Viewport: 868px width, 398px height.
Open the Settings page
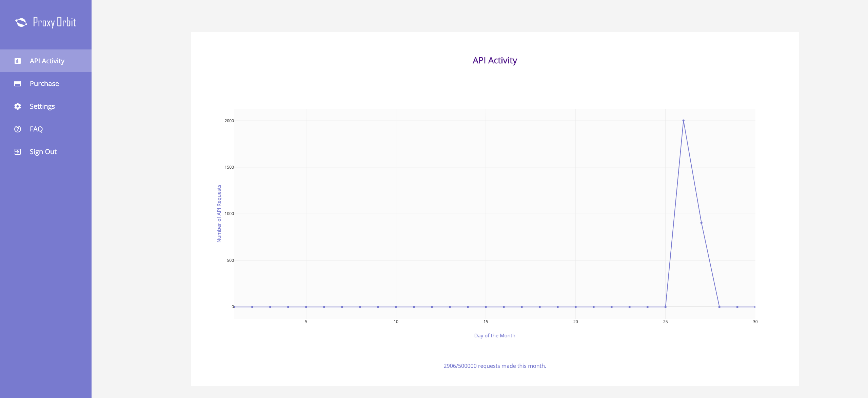click(x=46, y=106)
